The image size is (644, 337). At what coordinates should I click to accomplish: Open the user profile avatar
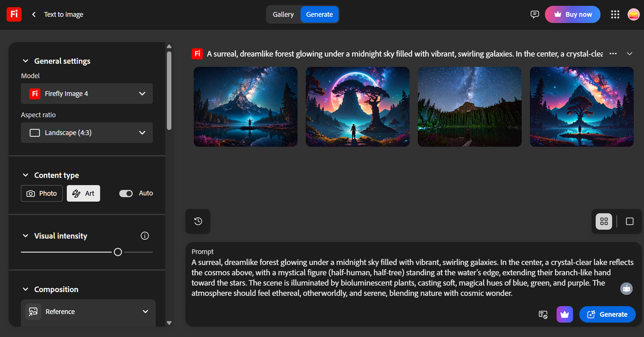(x=633, y=15)
